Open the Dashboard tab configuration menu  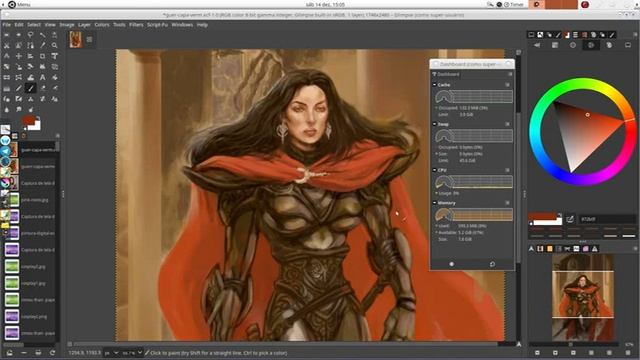point(510,74)
